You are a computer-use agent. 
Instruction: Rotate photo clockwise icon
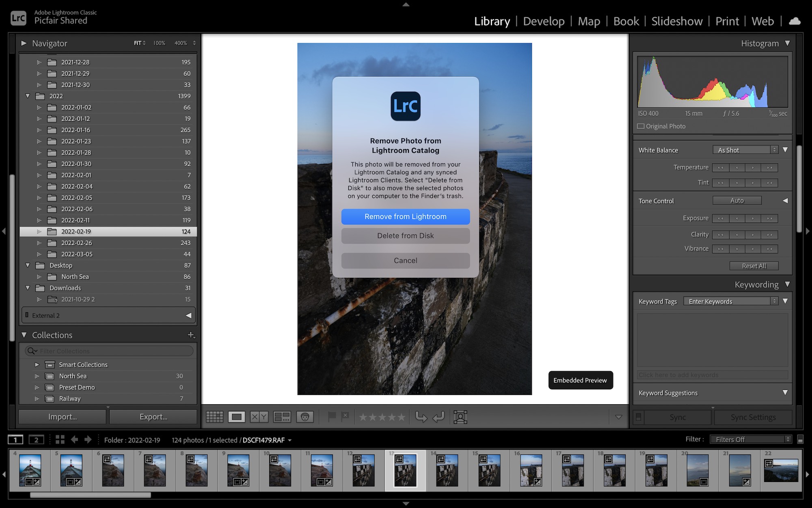click(x=438, y=417)
